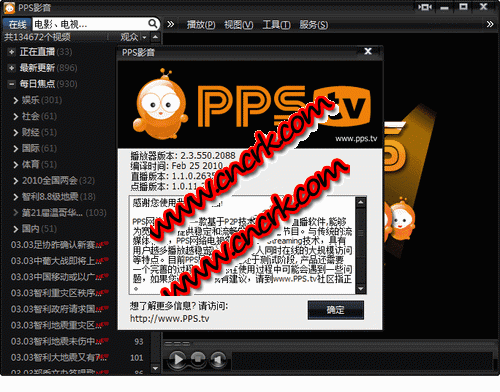Click the double chevron beside the search box

point(170,24)
